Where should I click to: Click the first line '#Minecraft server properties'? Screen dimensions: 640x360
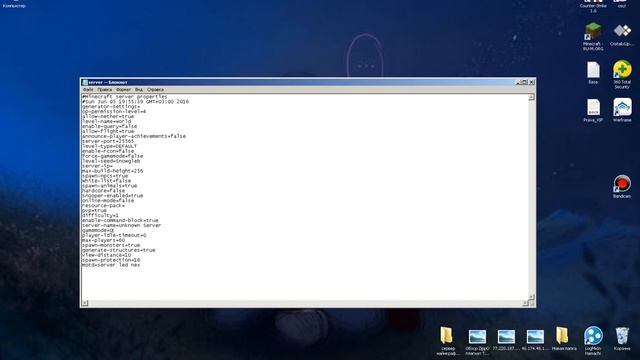(124, 97)
